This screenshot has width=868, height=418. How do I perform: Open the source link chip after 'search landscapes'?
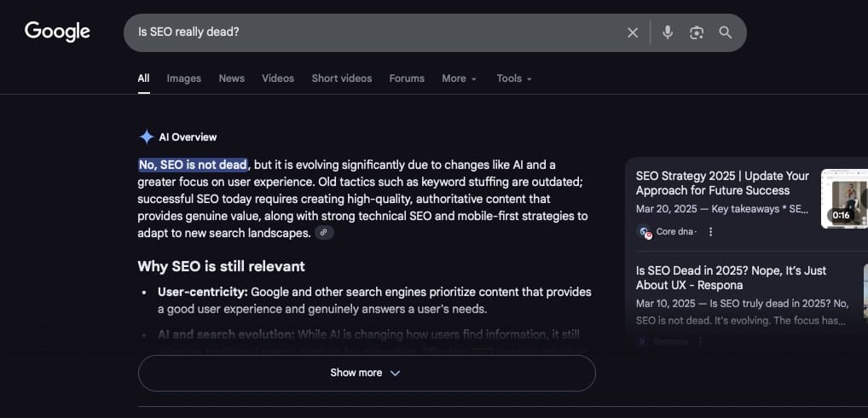pyautogui.click(x=324, y=233)
